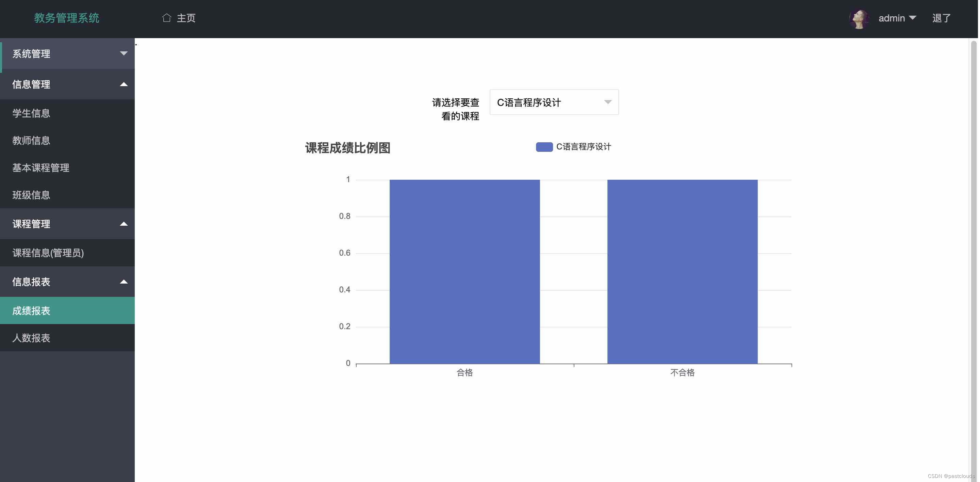Click the collapse arrow on 系统管理
The height and width of the screenshot is (482, 980).
pos(123,54)
